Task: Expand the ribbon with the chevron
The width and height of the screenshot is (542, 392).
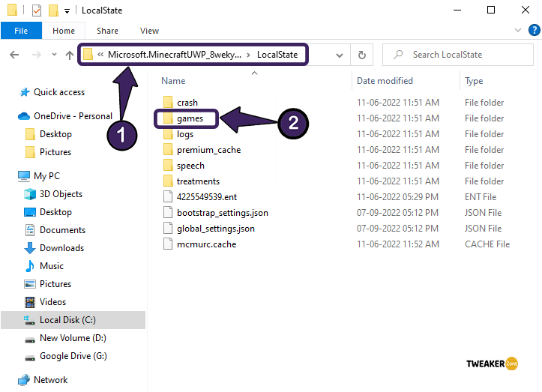Action: (518, 30)
